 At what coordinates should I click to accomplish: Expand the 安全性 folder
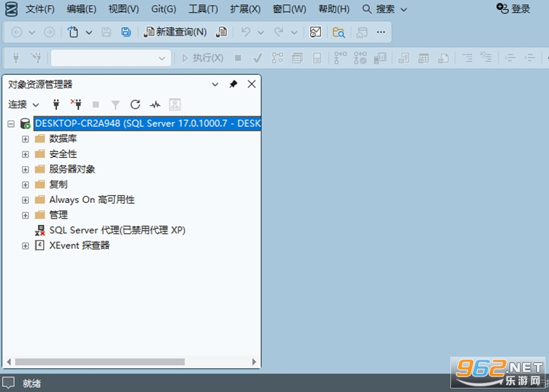[25, 154]
